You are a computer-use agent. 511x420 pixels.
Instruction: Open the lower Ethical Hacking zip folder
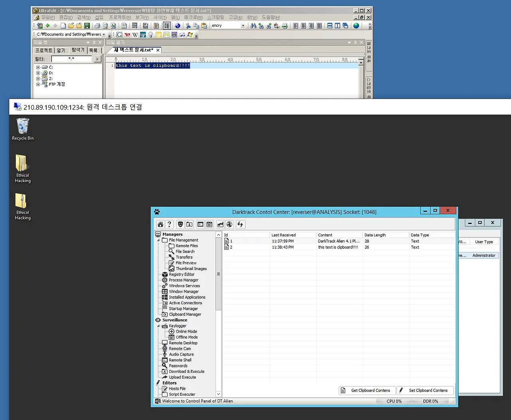pyautogui.click(x=23, y=206)
